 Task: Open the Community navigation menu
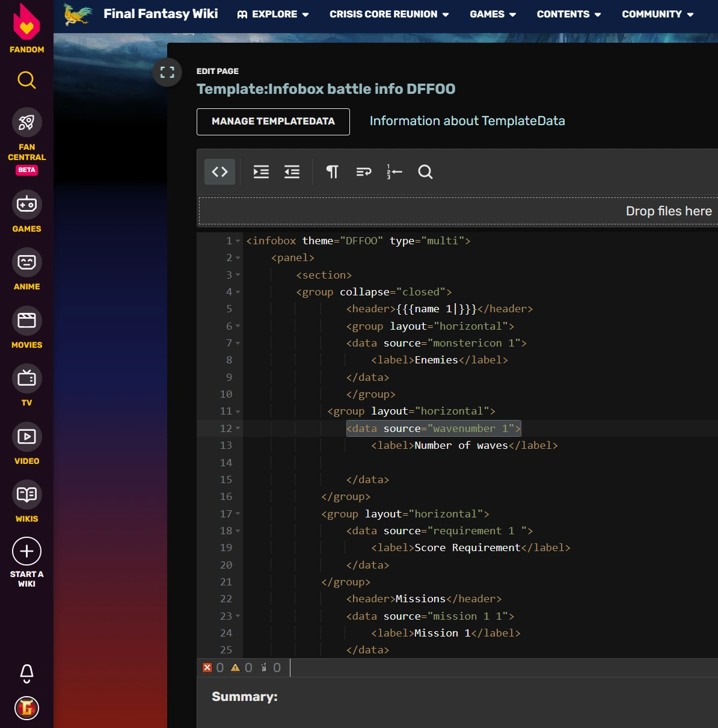[657, 14]
